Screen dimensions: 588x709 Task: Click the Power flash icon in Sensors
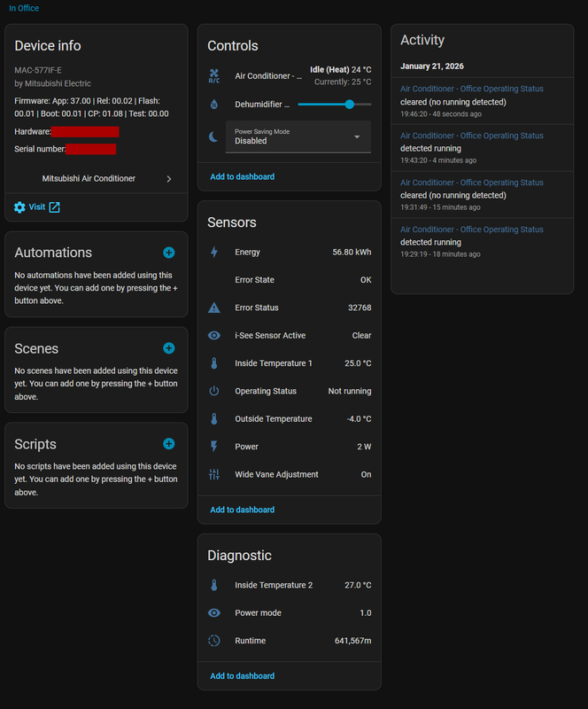coord(214,447)
